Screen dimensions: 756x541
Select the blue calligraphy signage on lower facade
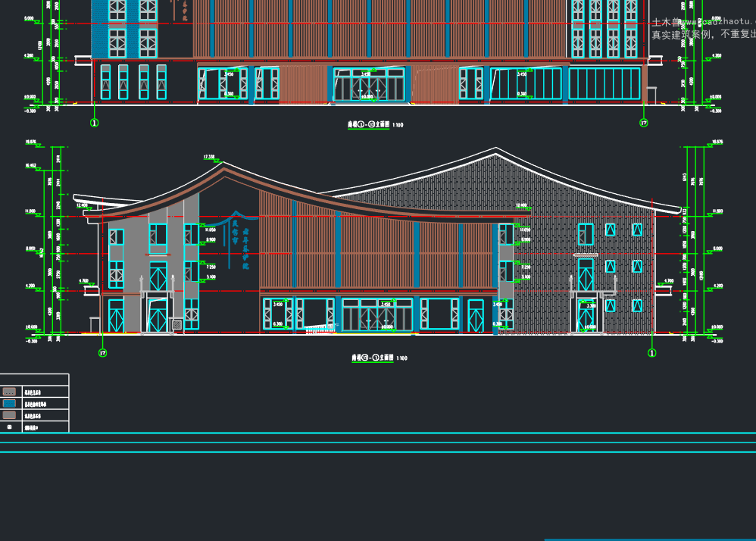point(240,242)
